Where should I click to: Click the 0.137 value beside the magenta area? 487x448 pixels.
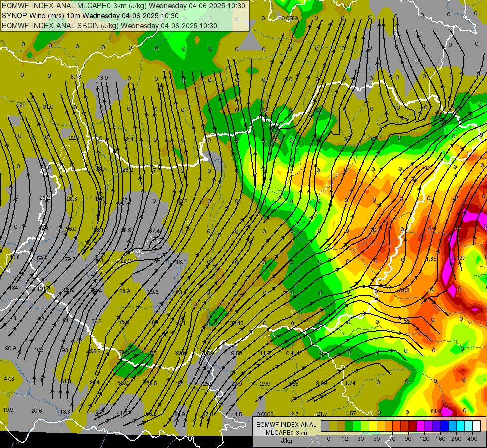[x=458, y=258]
